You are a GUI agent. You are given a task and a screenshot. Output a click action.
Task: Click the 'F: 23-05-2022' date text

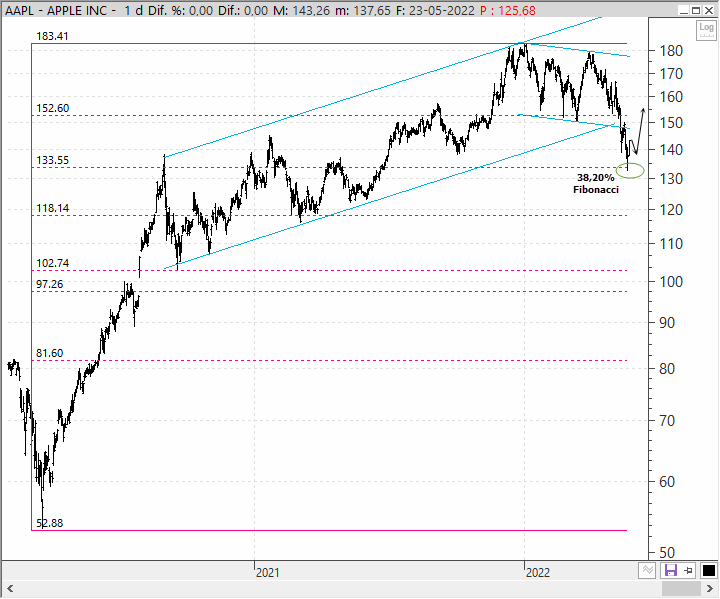click(x=435, y=11)
